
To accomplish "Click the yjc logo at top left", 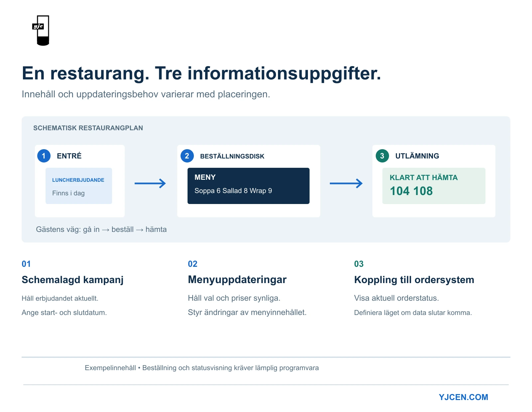I will point(41,30).
